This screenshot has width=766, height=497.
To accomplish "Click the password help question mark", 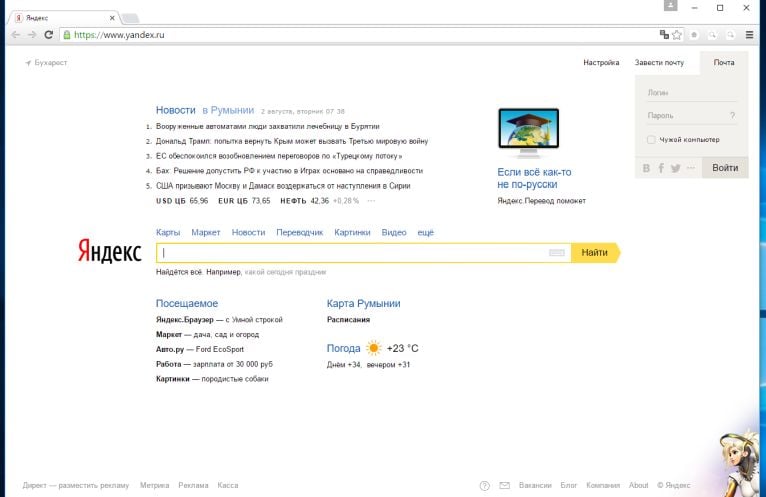I will (x=732, y=115).
